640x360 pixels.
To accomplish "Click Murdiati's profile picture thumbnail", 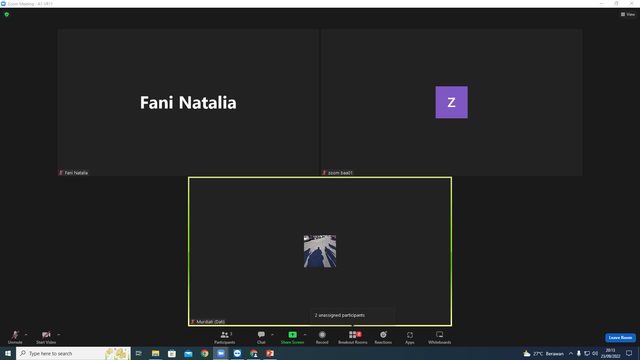I will click(320, 251).
